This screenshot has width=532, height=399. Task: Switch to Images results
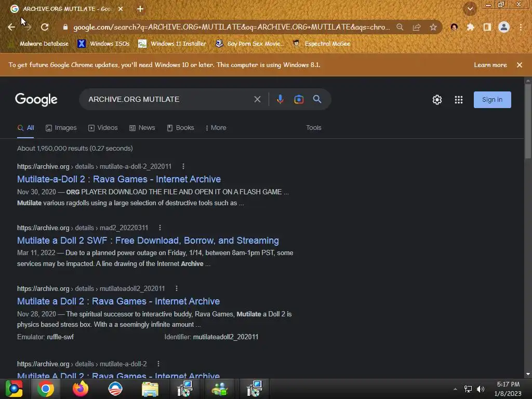[61, 128]
